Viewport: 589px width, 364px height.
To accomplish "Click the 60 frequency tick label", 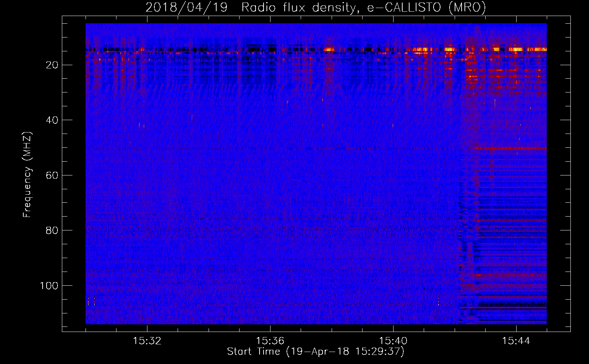I will click(x=52, y=175).
